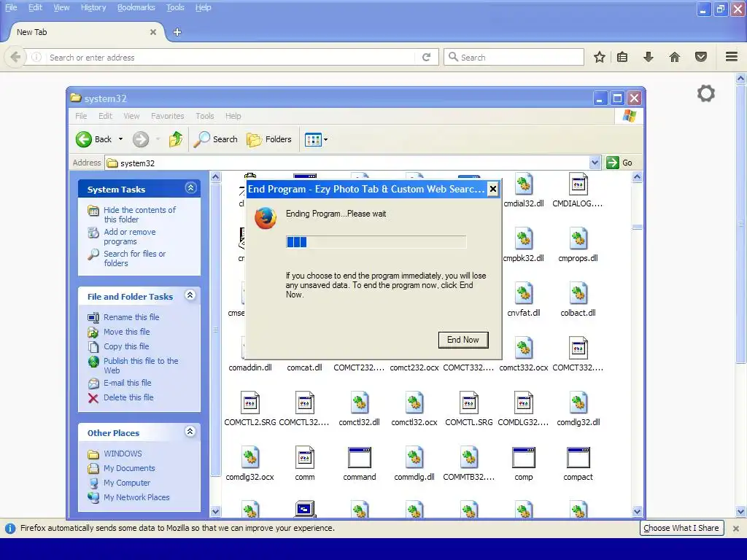Select the comctl32.dll file icon
This screenshot has height=560, width=747.
point(360,402)
